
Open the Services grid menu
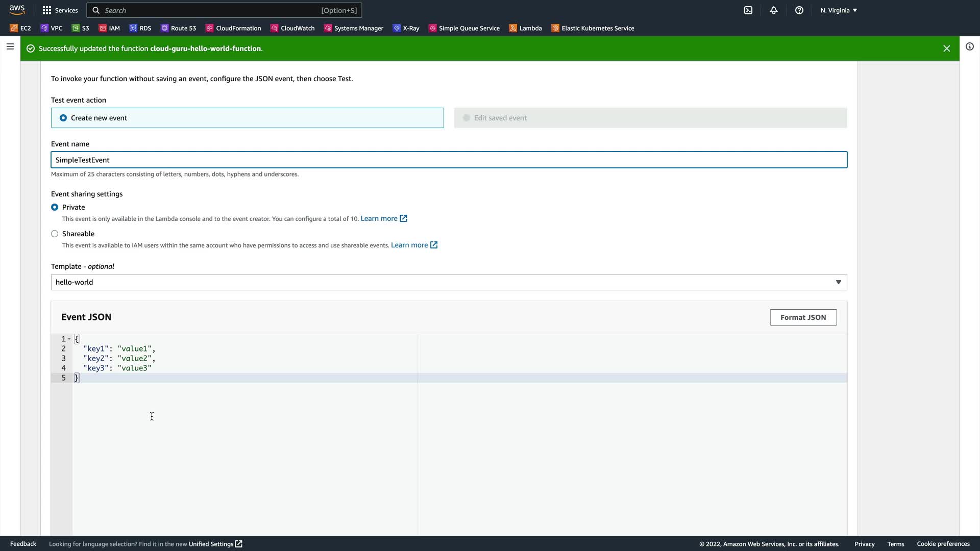coord(60,10)
